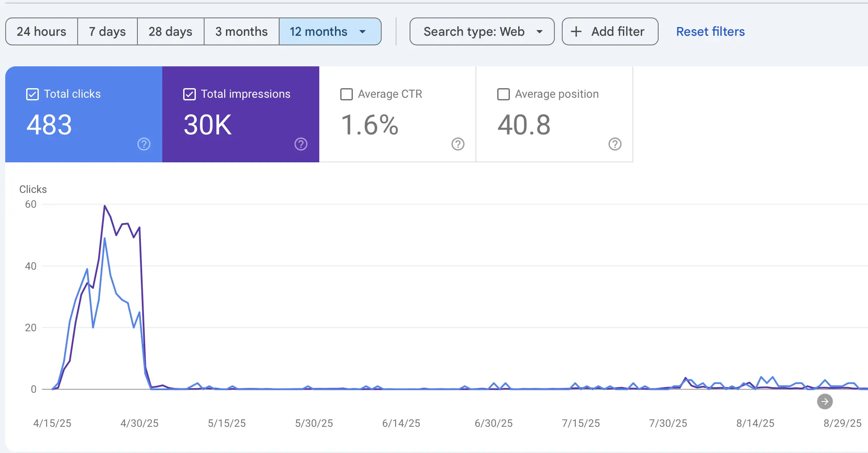Screen dimensions: 868x453
Task: Click the impressions peak on the chart
Action: (105, 206)
